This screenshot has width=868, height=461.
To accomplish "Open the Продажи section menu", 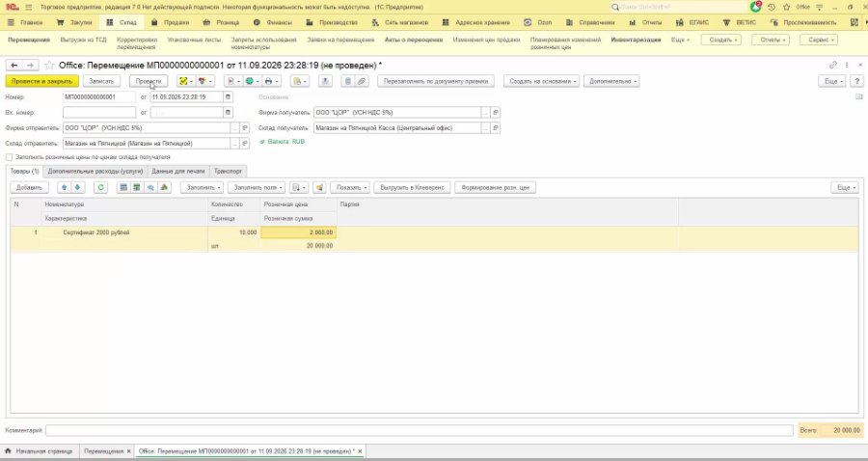I will 171,23.
